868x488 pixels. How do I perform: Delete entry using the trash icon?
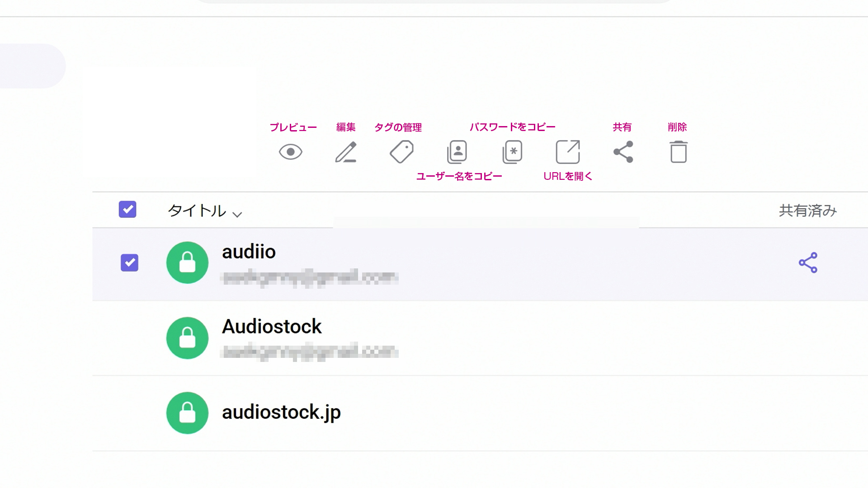coord(678,152)
